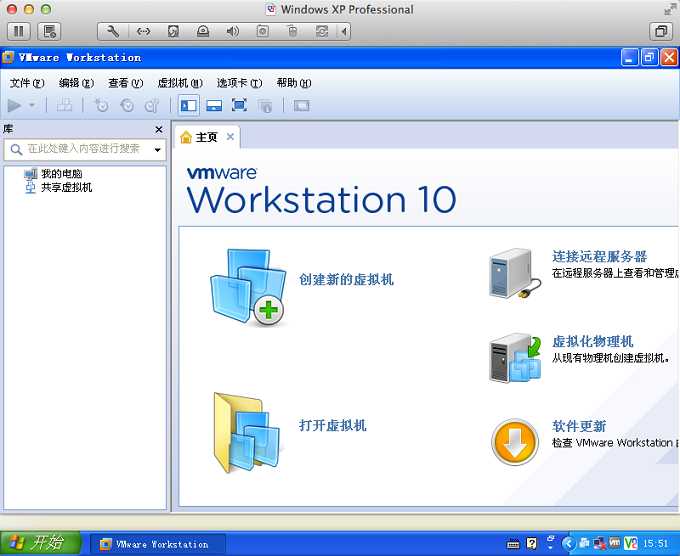Click the create new virtual machine icon
Screen dimensions: 680x556
[248, 287]
